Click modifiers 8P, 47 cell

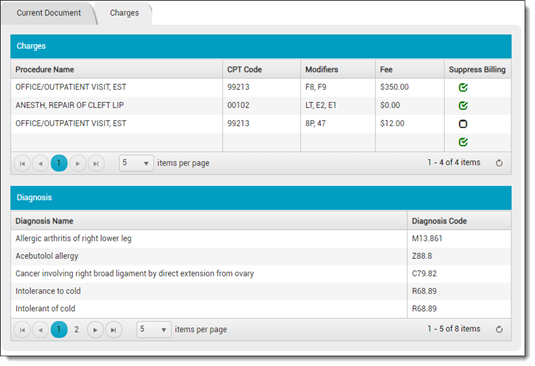(338, 123)
